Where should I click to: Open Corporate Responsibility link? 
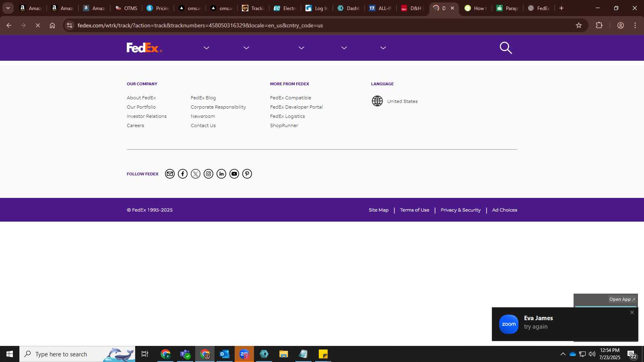coord(218,107)
